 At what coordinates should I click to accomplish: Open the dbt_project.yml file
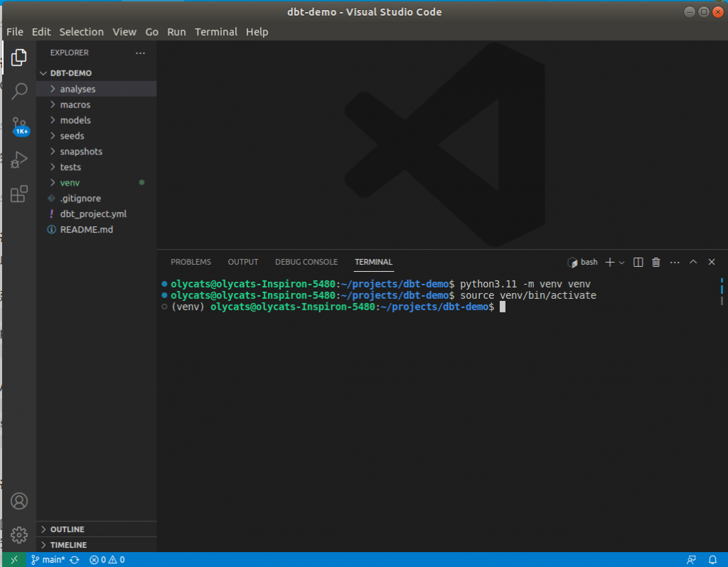(96, 214)
